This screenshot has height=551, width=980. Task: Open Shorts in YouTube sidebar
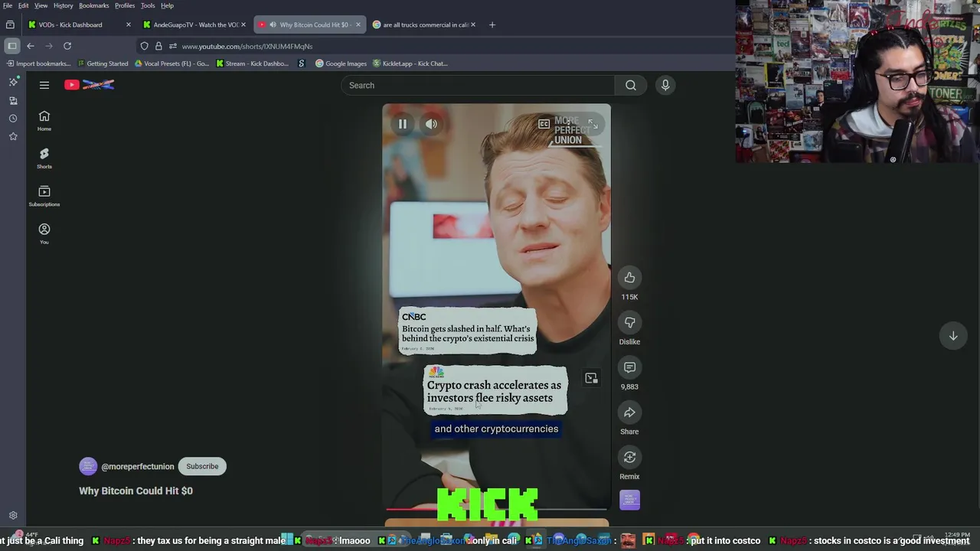[44, 158]
